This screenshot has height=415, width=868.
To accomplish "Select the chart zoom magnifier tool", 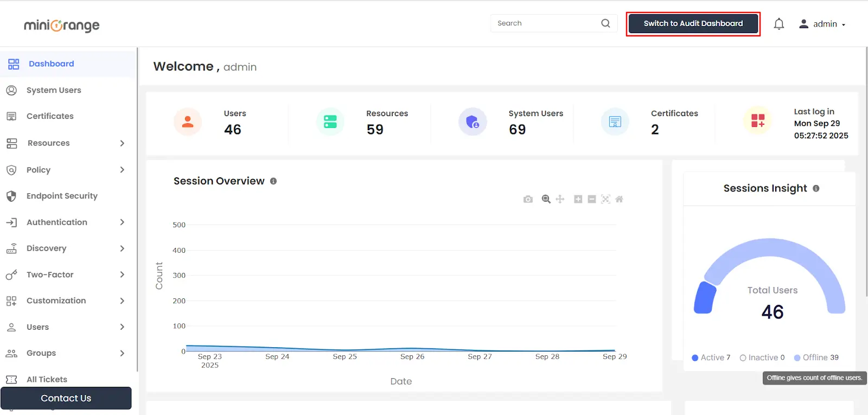I will pyautogui.click(x=546, y=199).
